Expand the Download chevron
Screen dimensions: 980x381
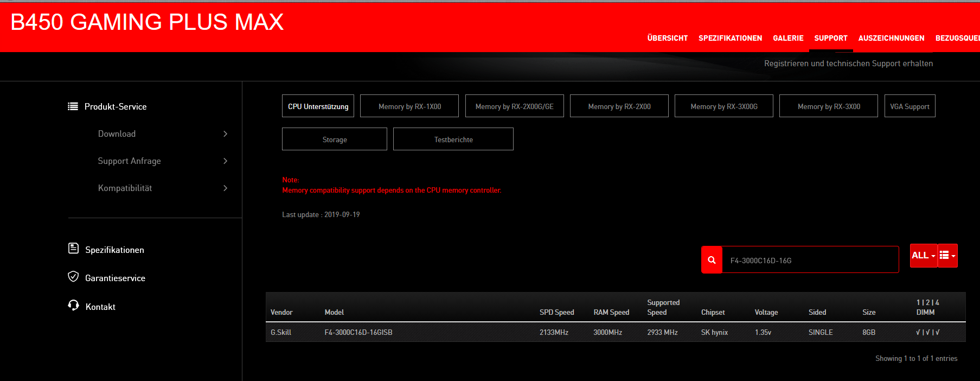point(226,134)
